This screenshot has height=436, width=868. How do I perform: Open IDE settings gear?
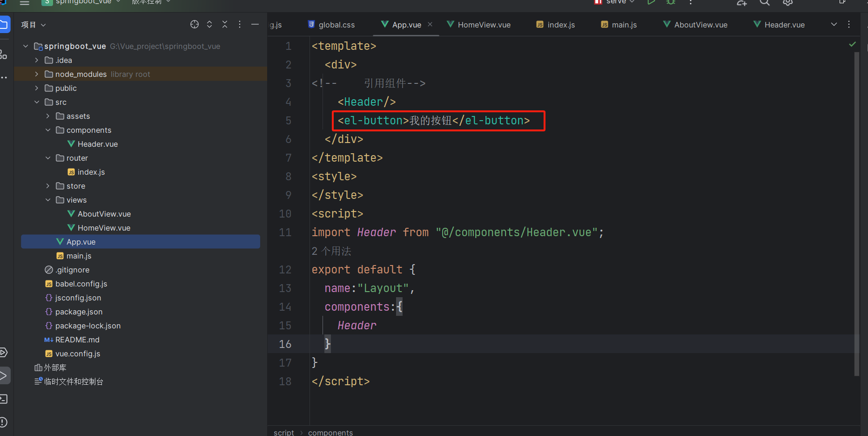(x=787, y=2)
